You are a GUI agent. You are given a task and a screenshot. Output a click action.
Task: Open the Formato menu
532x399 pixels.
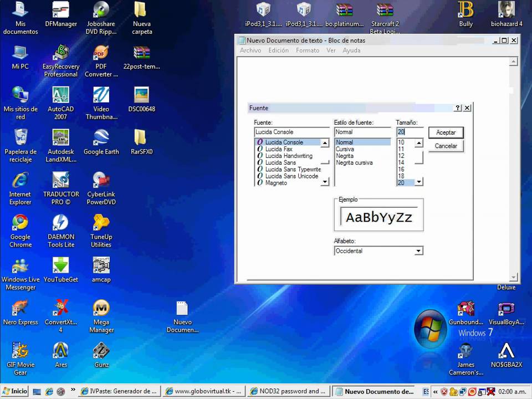pyautogui.click(x=308, y=50)
